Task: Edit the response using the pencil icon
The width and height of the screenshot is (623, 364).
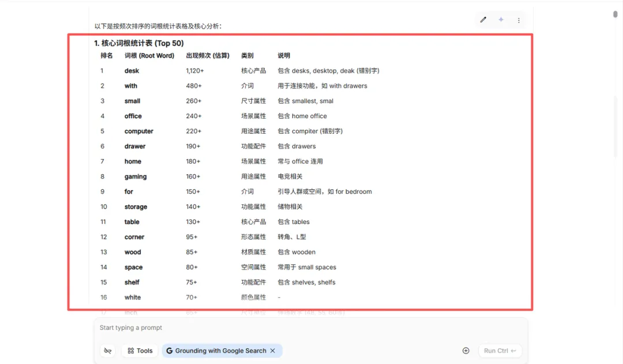Action: (483, 20)
